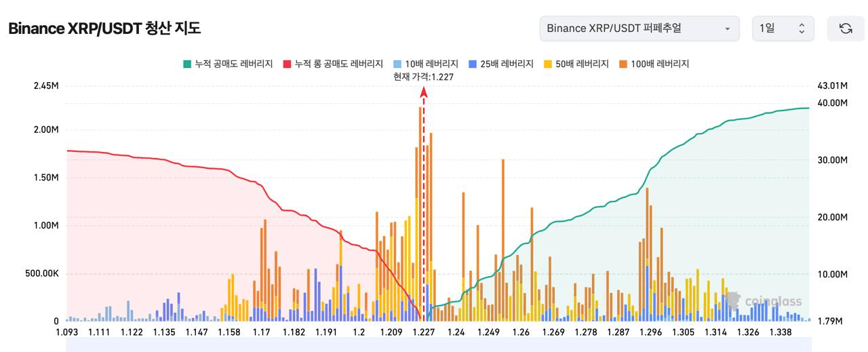Click the 43.01M right axis label

click(x=833, y=85)
